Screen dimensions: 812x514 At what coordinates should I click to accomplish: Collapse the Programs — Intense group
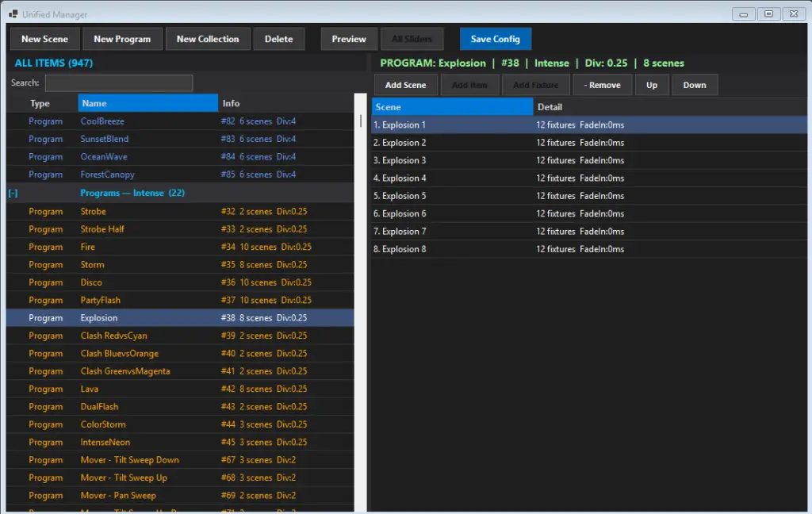13,194
